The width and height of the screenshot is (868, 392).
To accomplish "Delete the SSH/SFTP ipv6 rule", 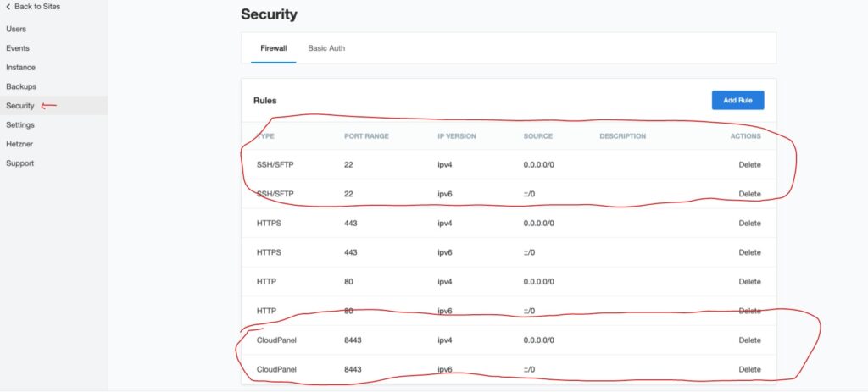I will point(749,194).
